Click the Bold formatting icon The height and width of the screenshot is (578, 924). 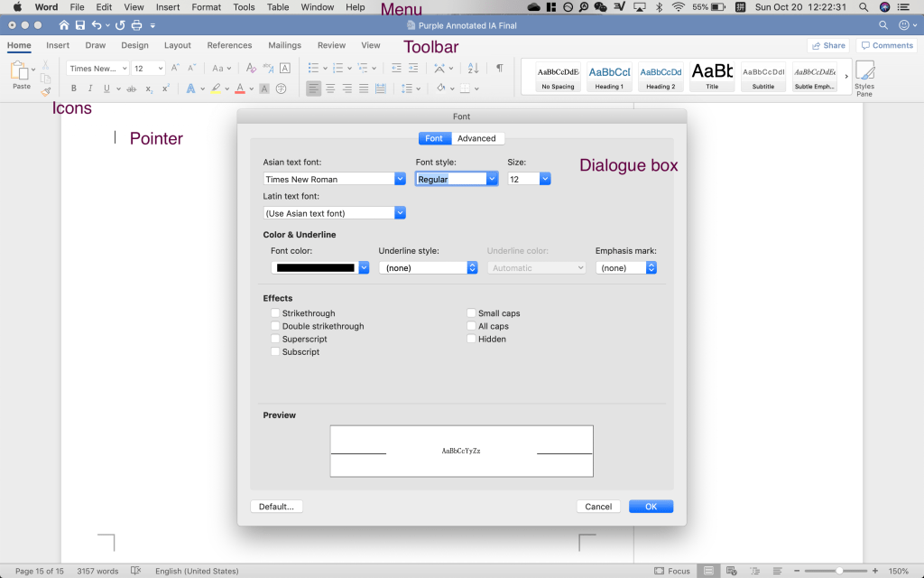tap(74, 89)
